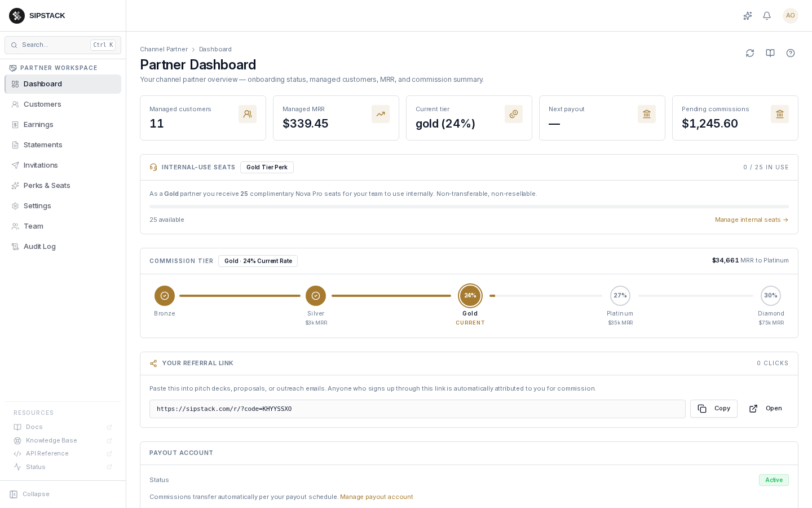Click the Manage payout account link
The width and height of the screenshot is (812, 508).
[x=377, y=497]
